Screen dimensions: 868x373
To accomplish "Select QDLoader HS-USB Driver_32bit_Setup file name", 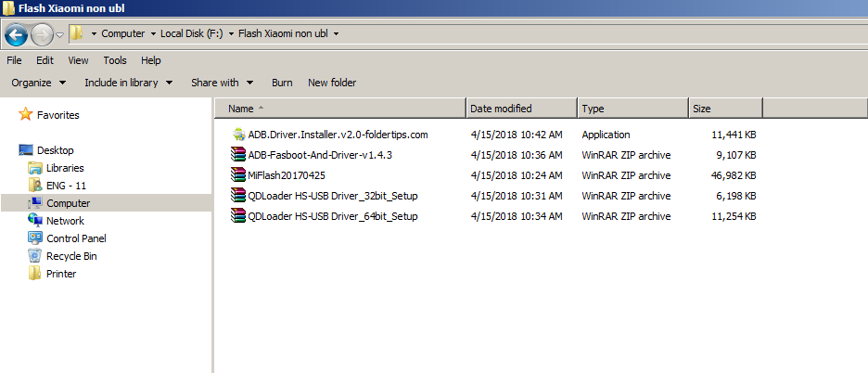I will (x=333, y=196).
